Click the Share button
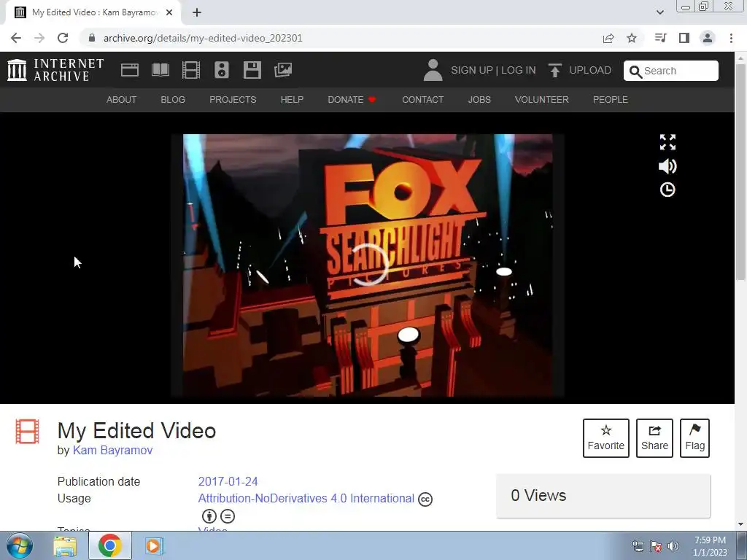Viewport: 747px width, 560px height. [654, 438]
